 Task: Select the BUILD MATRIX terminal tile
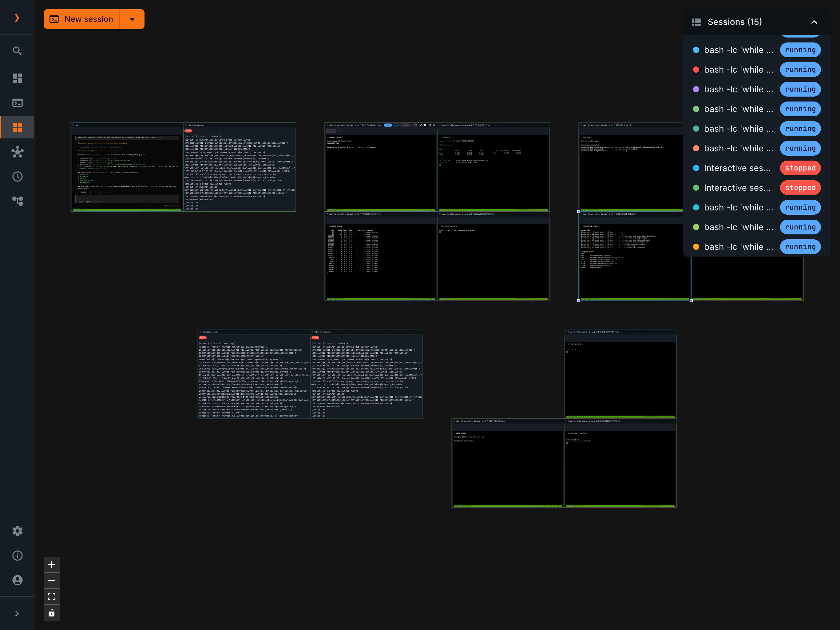[x=620, y=374]
